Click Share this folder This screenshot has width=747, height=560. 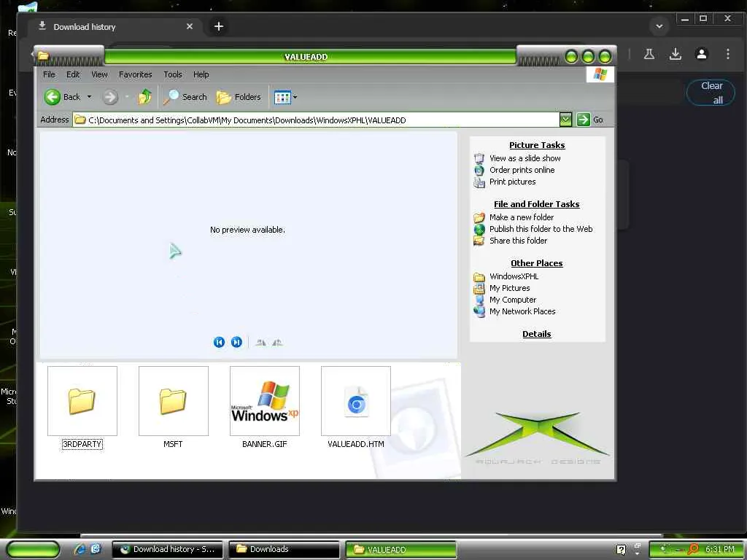(518, 241)
